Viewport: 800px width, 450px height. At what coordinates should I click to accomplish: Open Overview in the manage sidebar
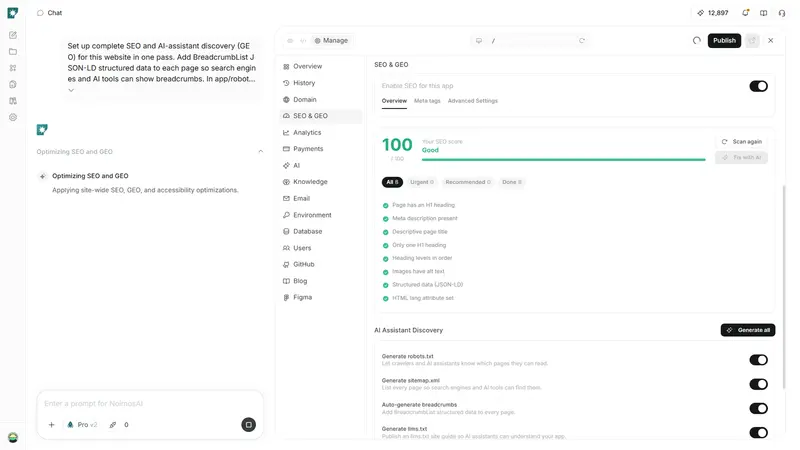point(320,66)
